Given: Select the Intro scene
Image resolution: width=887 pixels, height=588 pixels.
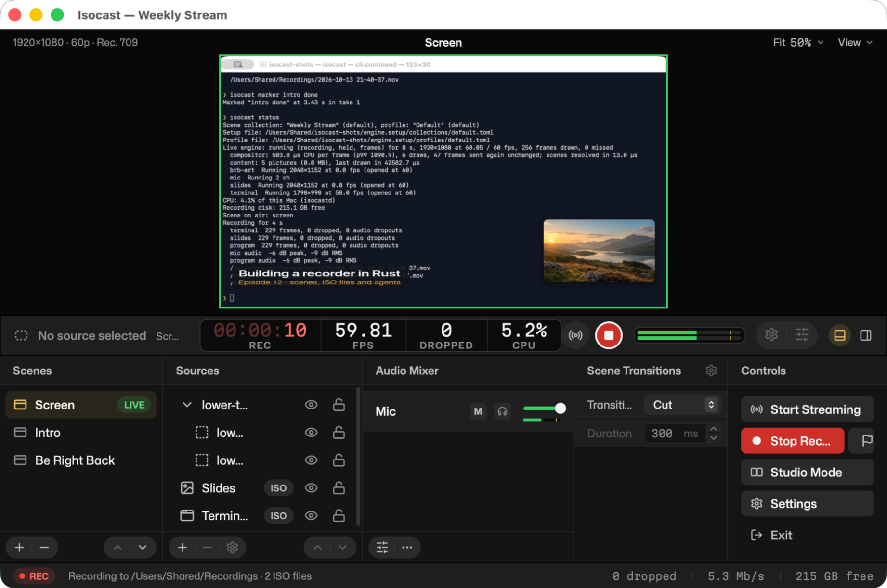Looking at the screenshot, I should [81, 433].
